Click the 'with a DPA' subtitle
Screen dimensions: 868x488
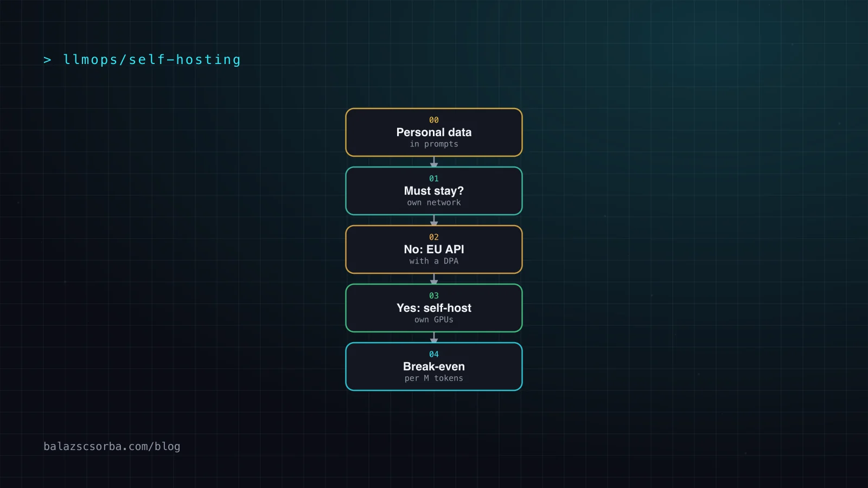coord(434,261)
